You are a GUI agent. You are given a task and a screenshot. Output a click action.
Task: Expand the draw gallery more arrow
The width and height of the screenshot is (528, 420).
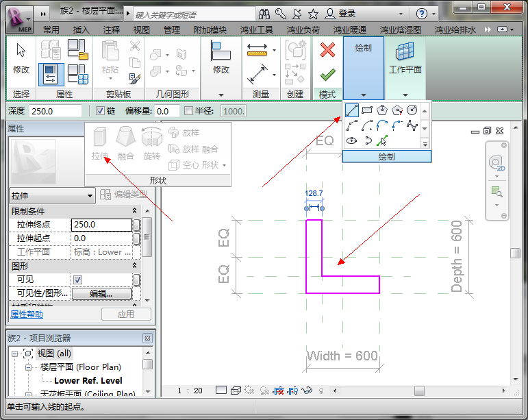pyautogui.click(x=425, y=144)
